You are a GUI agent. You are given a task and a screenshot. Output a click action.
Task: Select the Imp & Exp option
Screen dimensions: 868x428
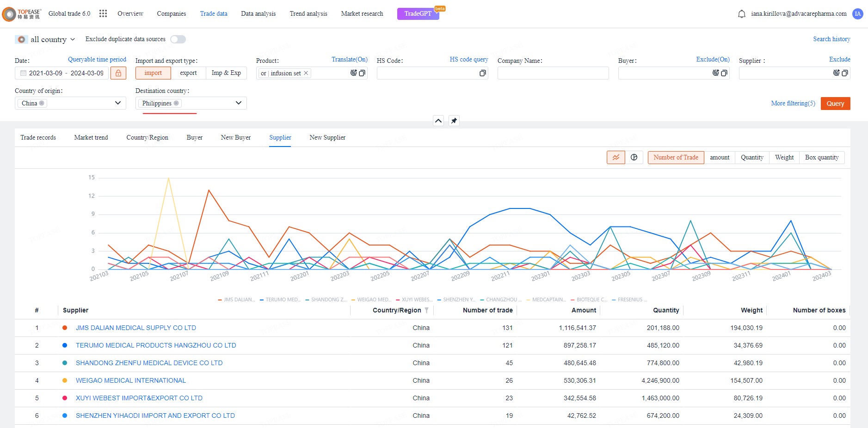pos(226,73)
